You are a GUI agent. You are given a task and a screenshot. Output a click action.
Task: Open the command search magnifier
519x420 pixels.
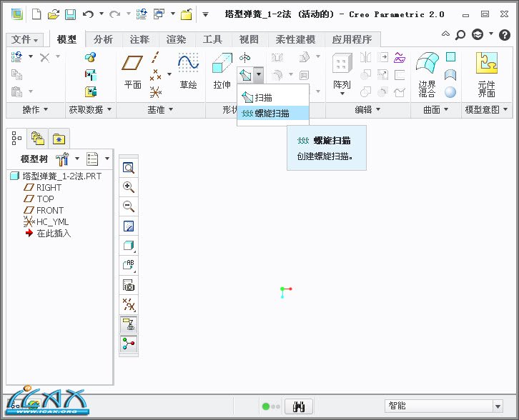(460, 35)
